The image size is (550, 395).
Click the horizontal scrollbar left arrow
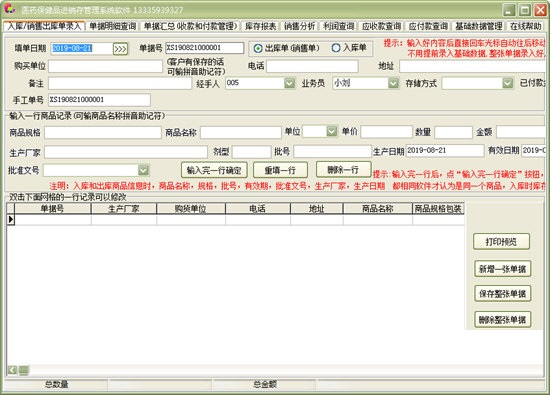coord(12,370)
